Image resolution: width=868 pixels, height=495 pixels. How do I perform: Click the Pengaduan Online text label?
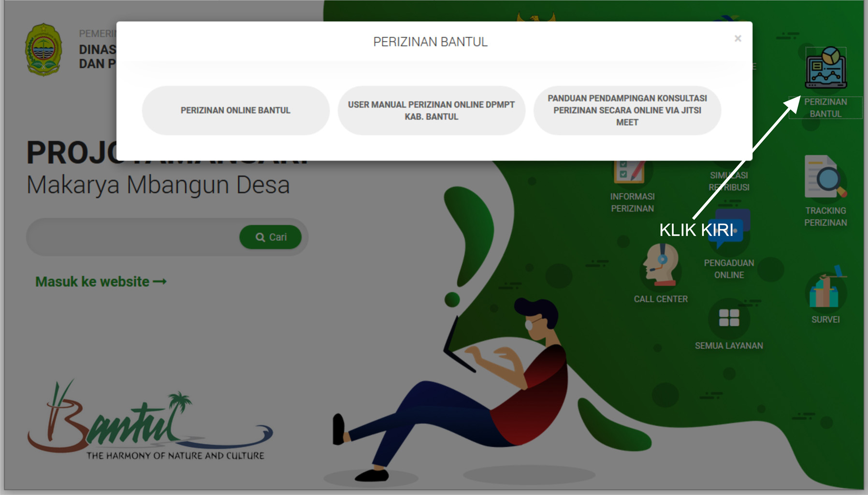coord(729,269)
